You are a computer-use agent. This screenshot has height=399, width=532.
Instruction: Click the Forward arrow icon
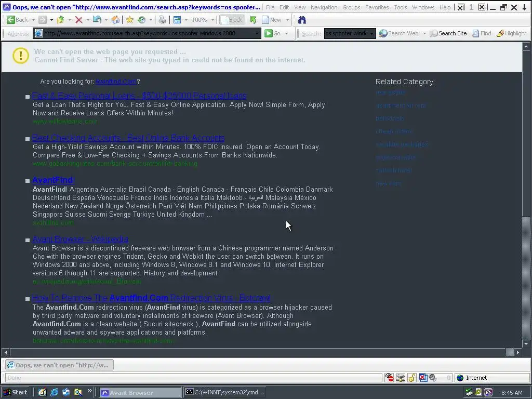tap(43, 20)
